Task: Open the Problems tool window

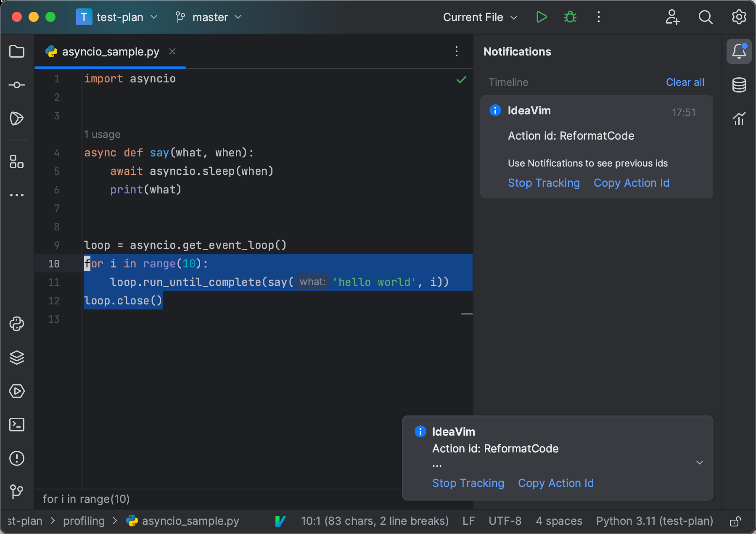Action: 17,458
